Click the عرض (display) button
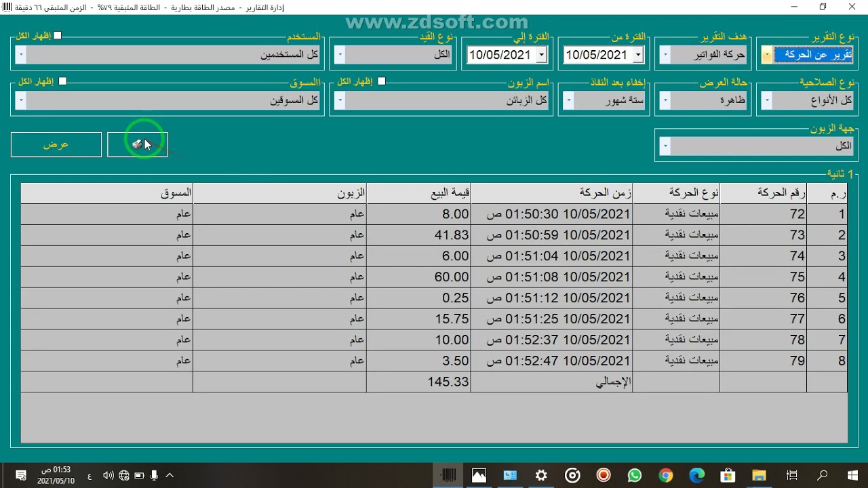 [56, 144]
